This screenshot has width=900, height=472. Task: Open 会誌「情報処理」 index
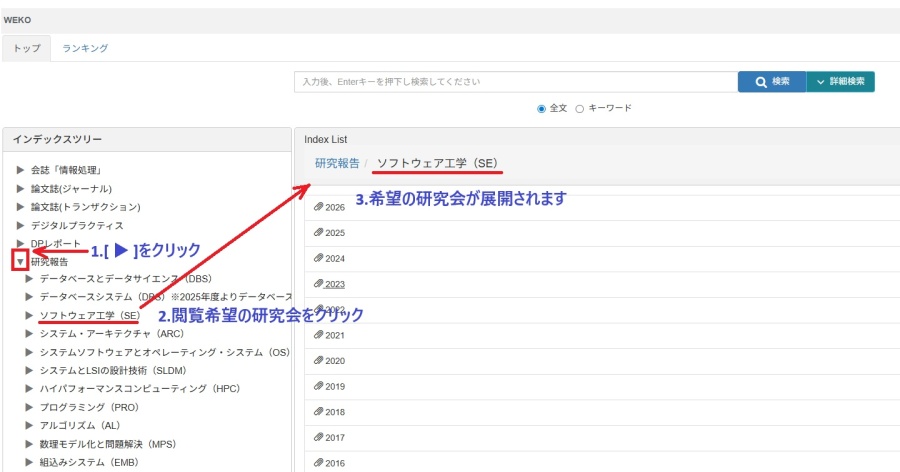67,170
